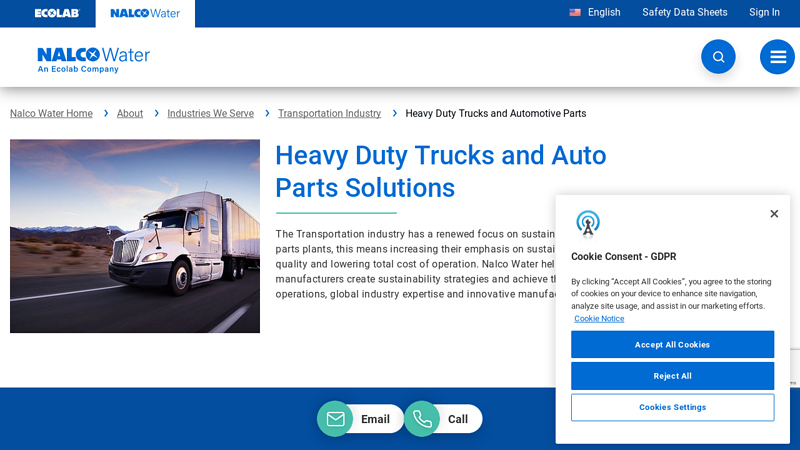Open Safety Data Sheets
Image resolution: width=800 pixels, height=450 pixels.
coord(684,12)
